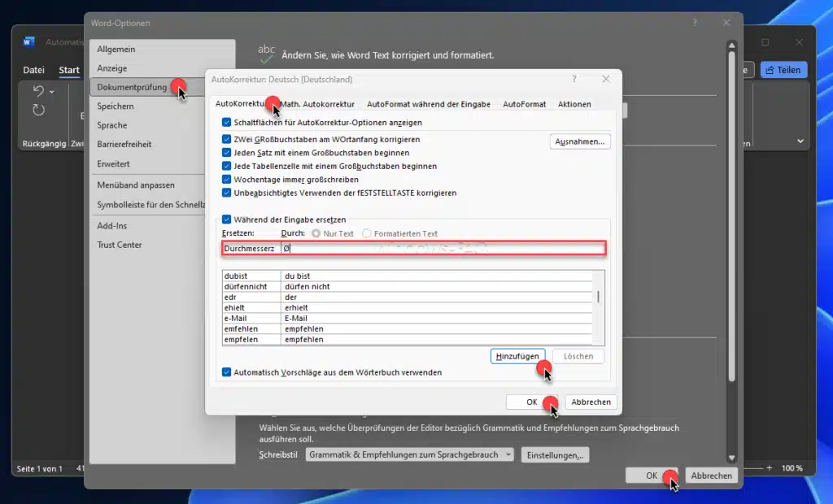Viewport: 833px width, 504px height.
Task: Select the dubist list row
Action: coord(408,276)
